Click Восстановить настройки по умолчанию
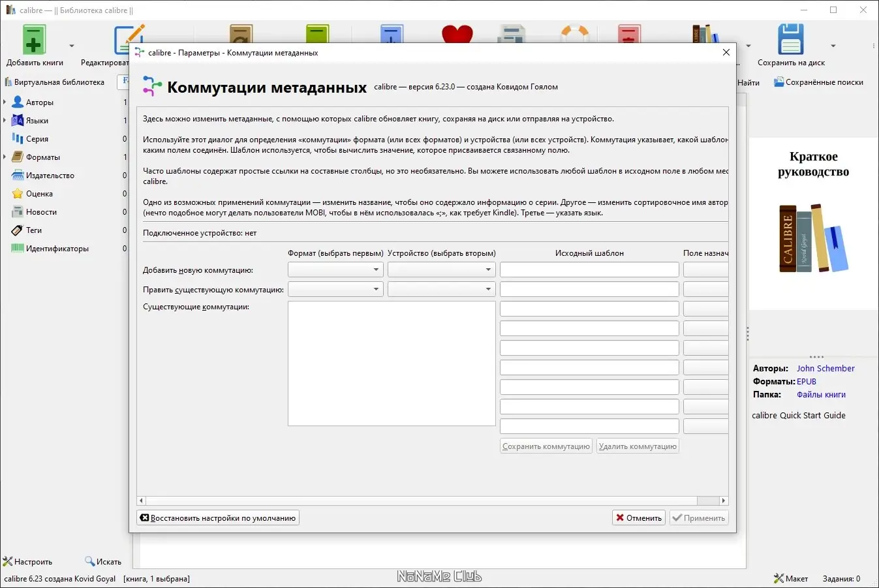 click(218, 518)
